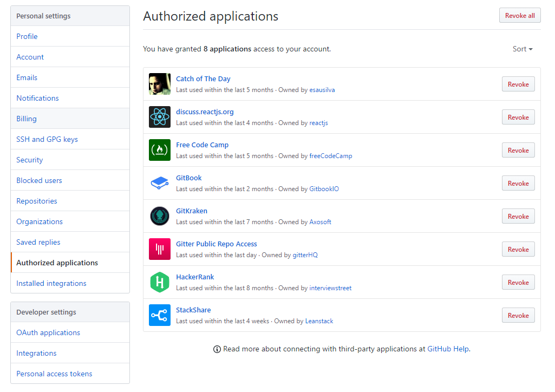Click the Free Code Camp flame icon
Image resolution: width=555 pixels, height=392 pixels.
click(x=159, y=150)
